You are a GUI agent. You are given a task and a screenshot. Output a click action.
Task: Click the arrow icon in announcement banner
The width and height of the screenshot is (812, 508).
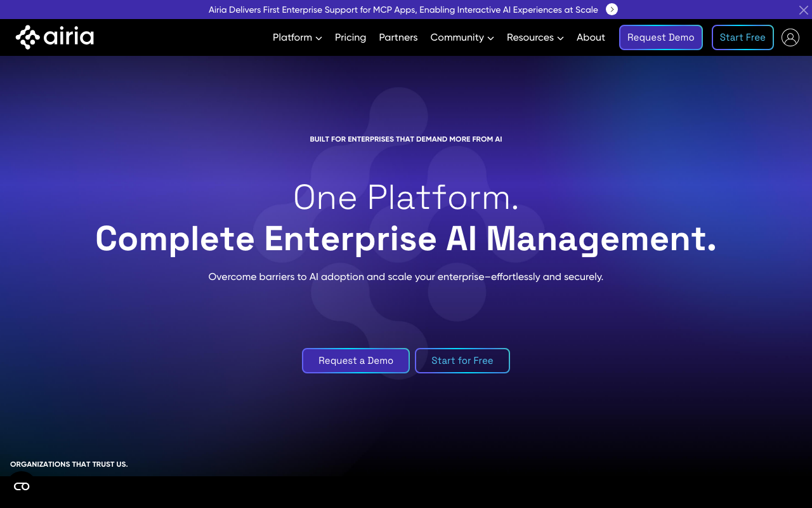(612, 10)
